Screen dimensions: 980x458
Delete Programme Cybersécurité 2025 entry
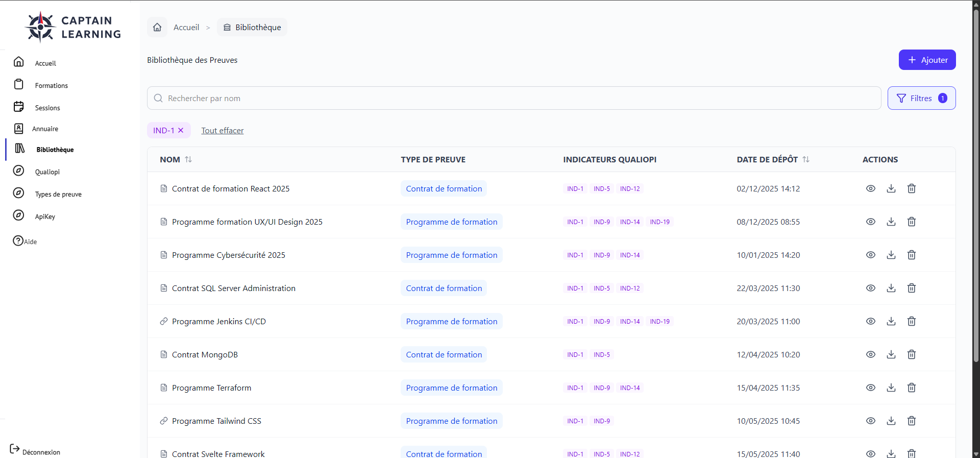(911, 255)
